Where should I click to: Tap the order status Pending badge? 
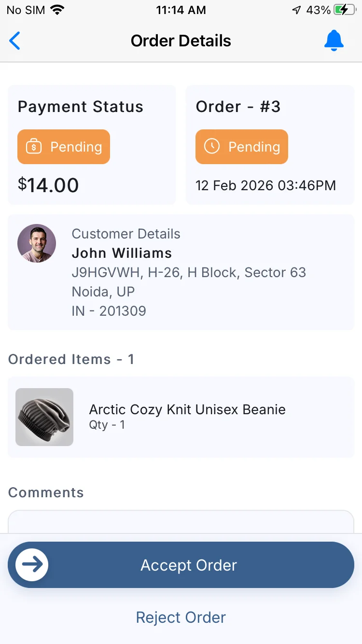click(242, 147)
